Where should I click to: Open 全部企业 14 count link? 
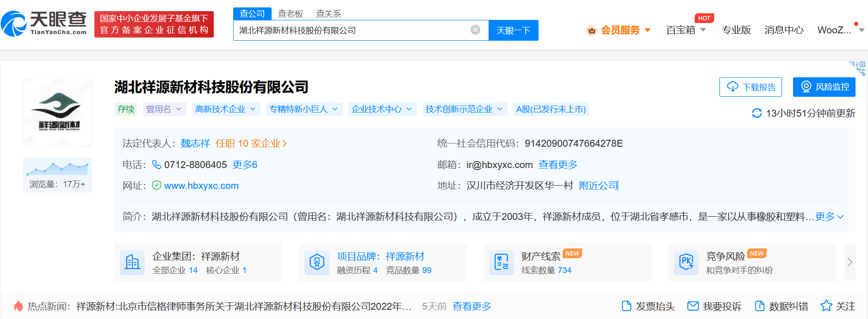(175, 270)
